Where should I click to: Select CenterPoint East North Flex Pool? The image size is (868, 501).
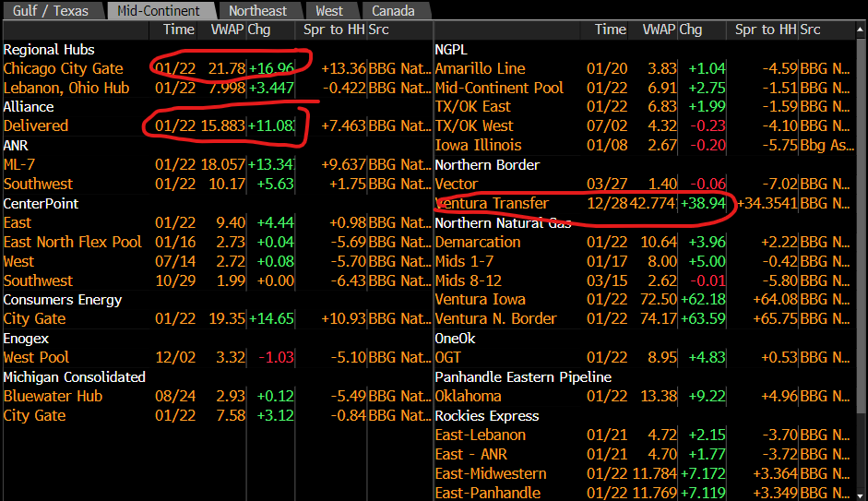click(217, 242)
